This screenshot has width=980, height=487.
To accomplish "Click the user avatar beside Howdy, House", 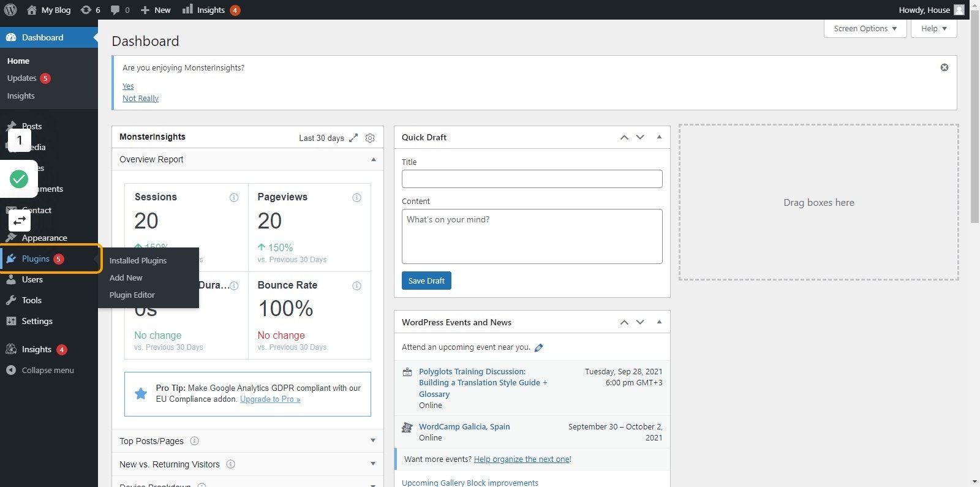I will 959,10.
